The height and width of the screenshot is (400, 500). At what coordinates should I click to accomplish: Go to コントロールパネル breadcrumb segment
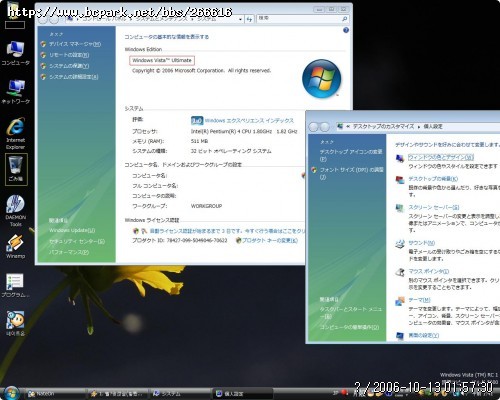[104, 20]
